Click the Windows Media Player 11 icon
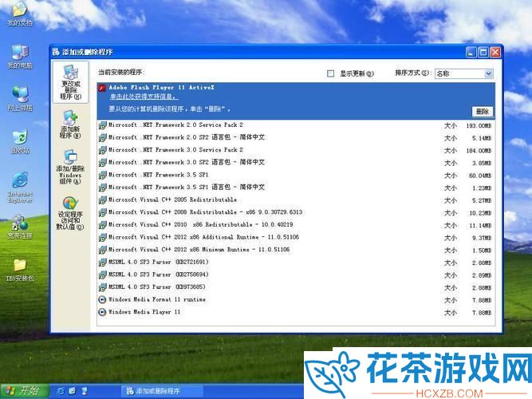Image resolution: width=532 pixels, height=399 pixels. [x=102, y=312]
